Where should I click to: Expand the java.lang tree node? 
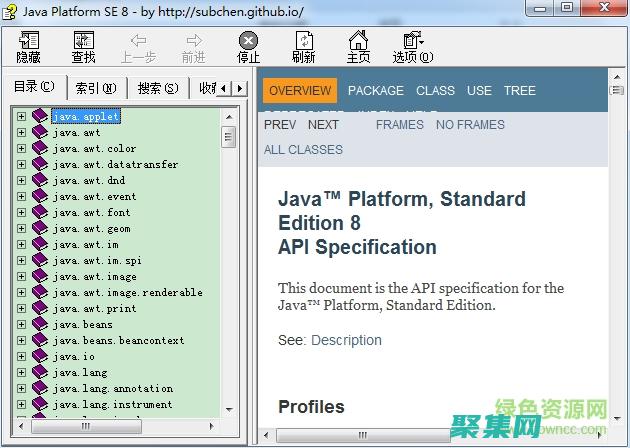coord(21,372)
